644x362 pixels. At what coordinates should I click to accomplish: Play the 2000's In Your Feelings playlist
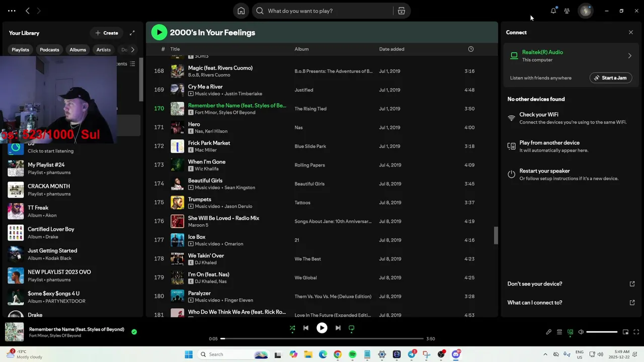pyautogui.click(x=159, y=32)
